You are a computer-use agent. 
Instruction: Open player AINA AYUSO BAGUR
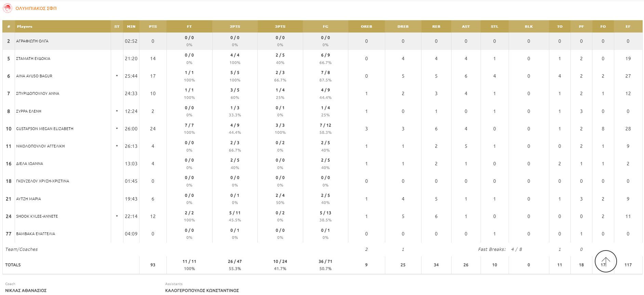click(x=34, y=76)
